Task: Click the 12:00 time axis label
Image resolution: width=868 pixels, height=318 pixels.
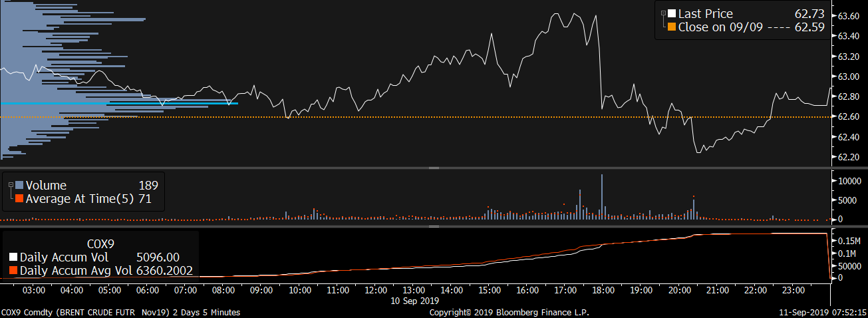Action: [x=376, y=291]
